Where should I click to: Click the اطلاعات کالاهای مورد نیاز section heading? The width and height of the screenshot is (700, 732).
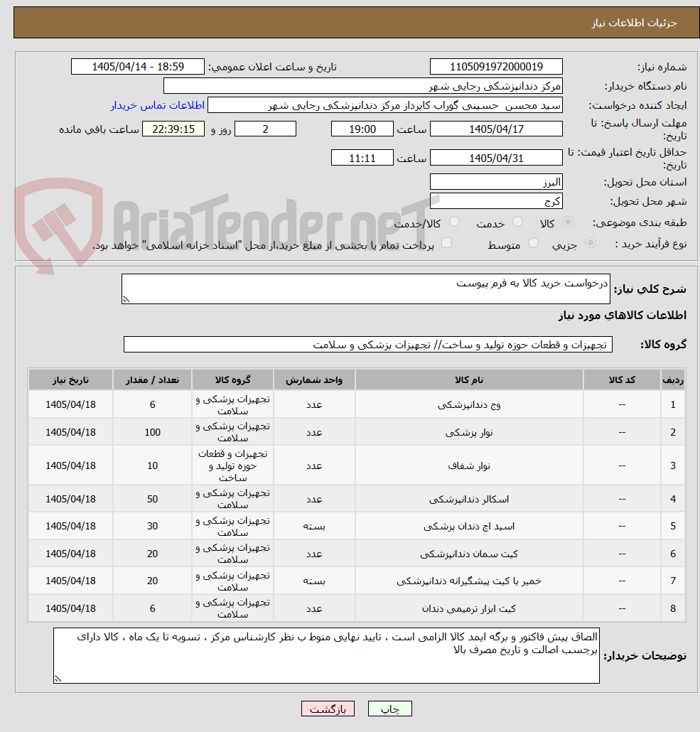point(623,316)
